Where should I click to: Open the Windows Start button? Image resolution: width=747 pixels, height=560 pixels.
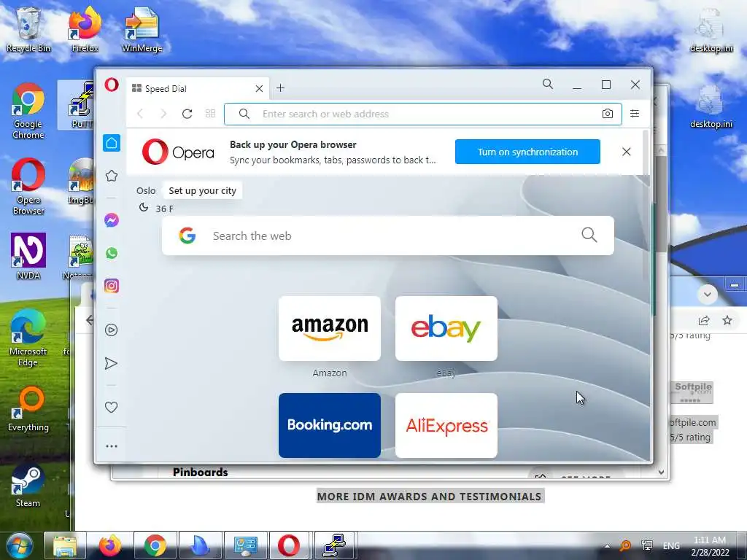[19, 545]
